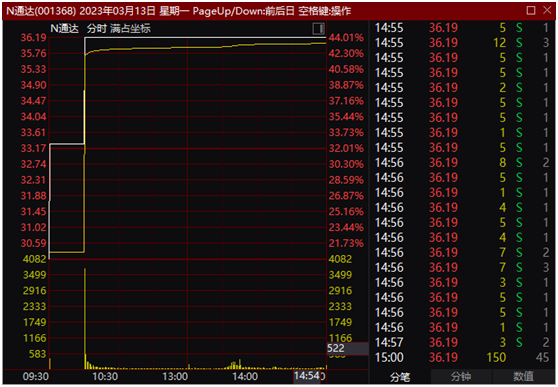This screenshot has height=387, width=558.
Task: Click the 分时 label above the chart
Action: [96, 28]
